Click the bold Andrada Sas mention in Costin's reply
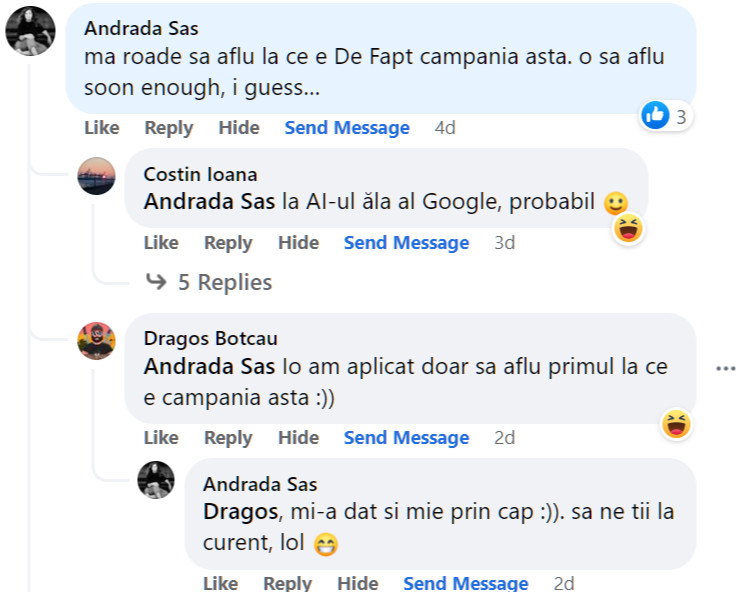The height and width of the screenshot is (592, 738). click(x=210, y=201)
